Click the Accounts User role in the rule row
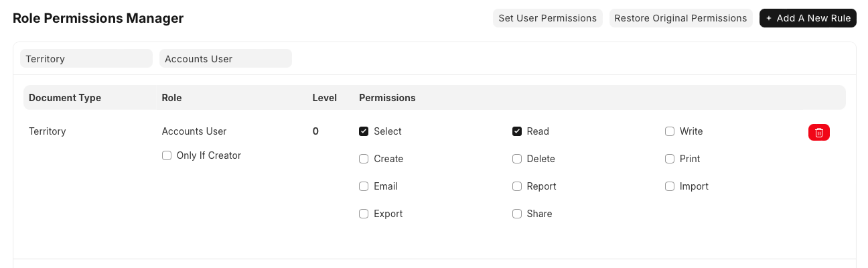Screen dimensions: 868x268 click(x=194, y=131)
